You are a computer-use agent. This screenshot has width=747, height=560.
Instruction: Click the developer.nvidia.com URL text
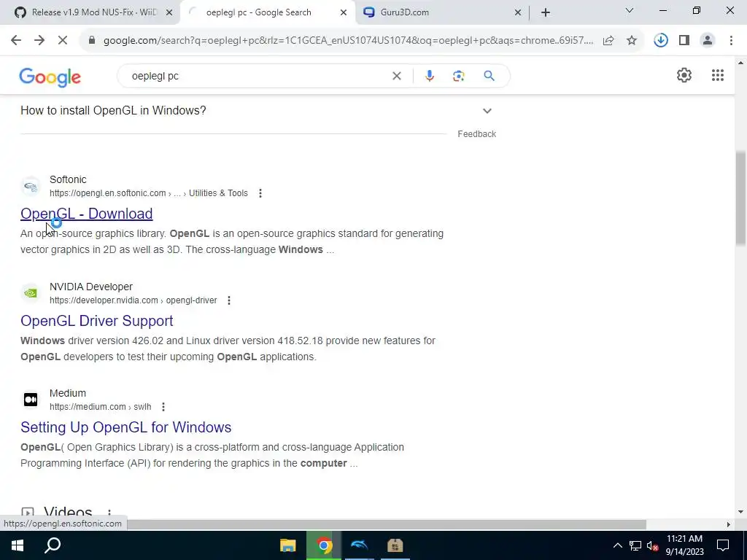point(133,300)
